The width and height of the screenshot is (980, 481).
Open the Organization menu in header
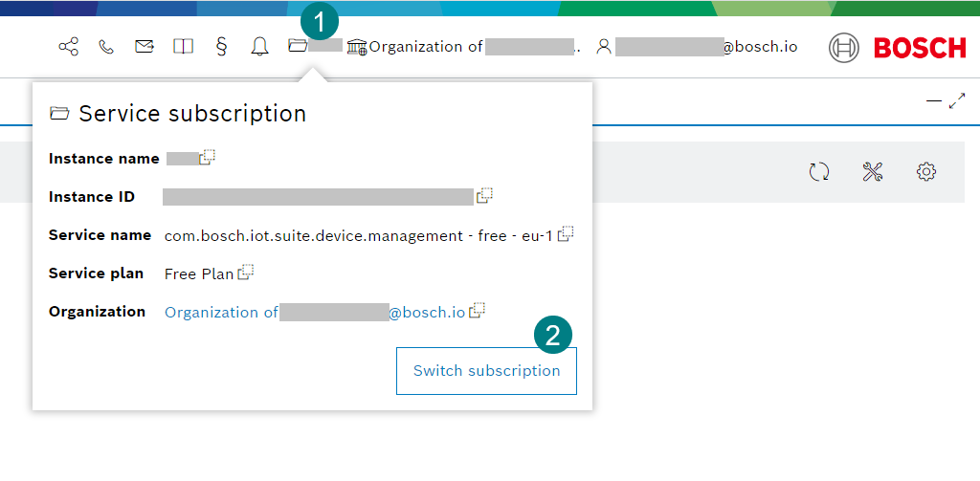pyautogui.click(x=463, y=46)
